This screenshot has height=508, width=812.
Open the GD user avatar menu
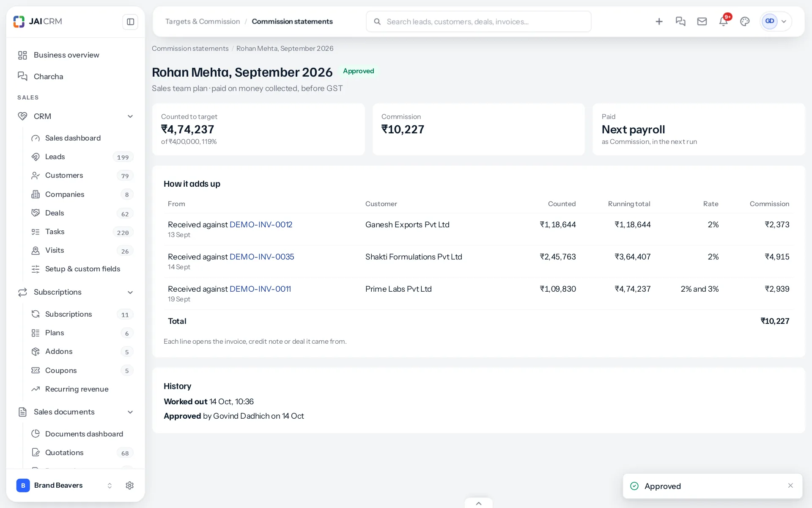(776, 21)
